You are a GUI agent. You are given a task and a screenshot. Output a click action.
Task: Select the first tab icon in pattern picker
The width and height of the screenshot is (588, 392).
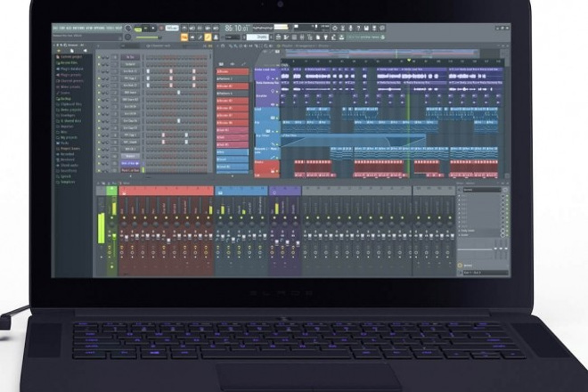(x=221, y=64)
